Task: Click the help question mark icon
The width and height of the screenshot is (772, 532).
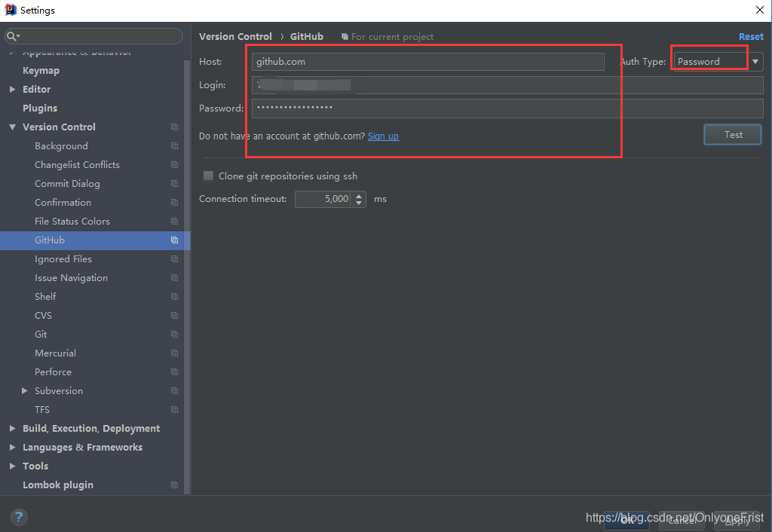Action: click(x=19, y=517)
